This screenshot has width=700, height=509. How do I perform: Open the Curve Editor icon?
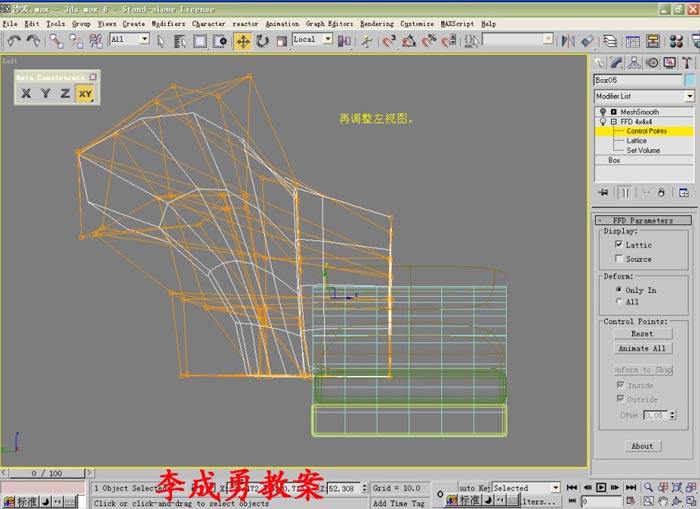tap(633, 42)
